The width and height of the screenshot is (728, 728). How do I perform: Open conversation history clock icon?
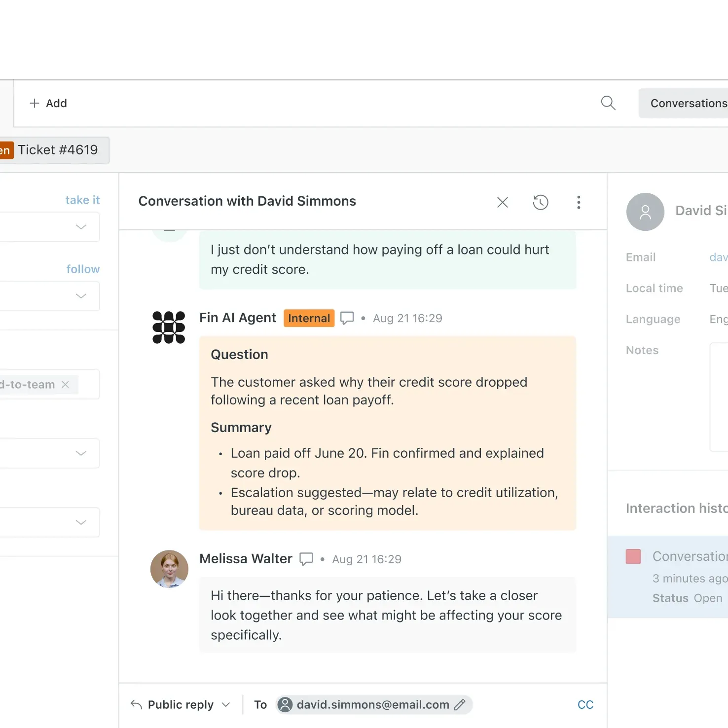click(541, 202)
